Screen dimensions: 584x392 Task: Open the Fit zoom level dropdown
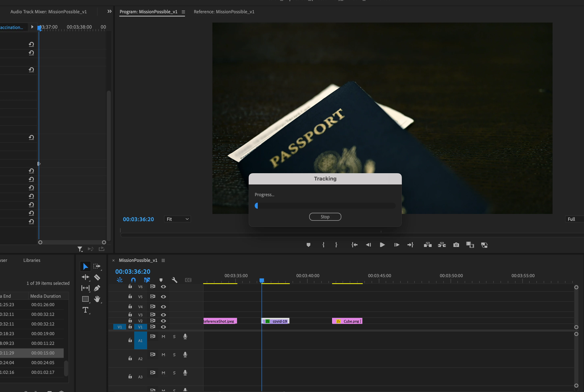pos(177,219)
